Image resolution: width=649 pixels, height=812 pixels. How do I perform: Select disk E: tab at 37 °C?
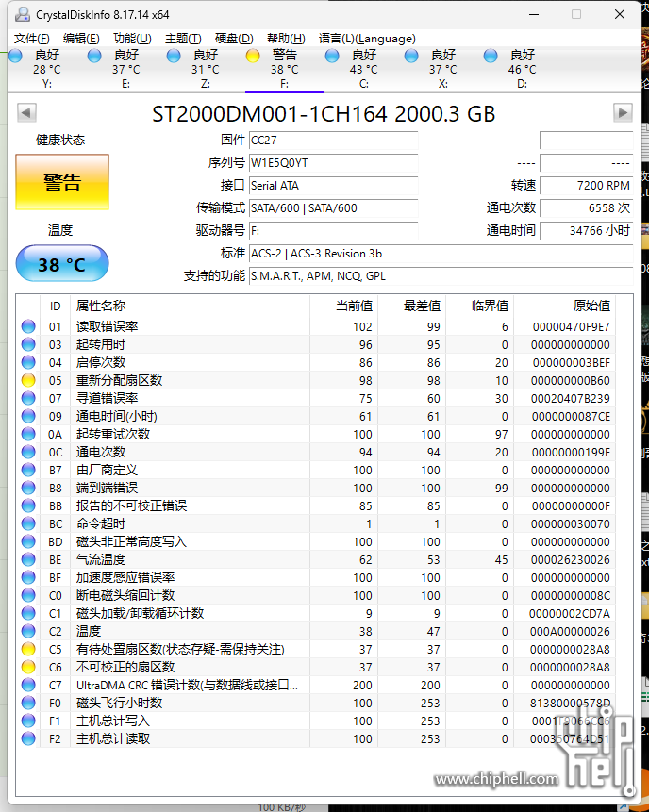125,69
